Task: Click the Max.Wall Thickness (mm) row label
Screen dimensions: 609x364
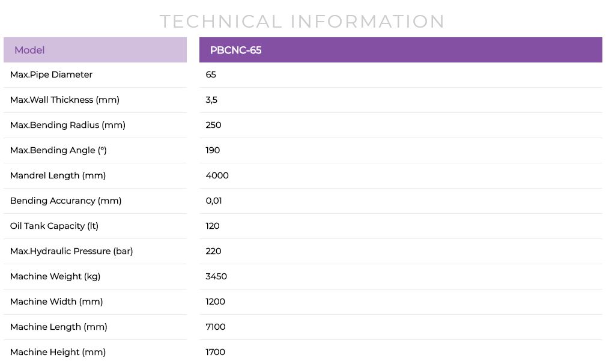Action: point(64,100)
